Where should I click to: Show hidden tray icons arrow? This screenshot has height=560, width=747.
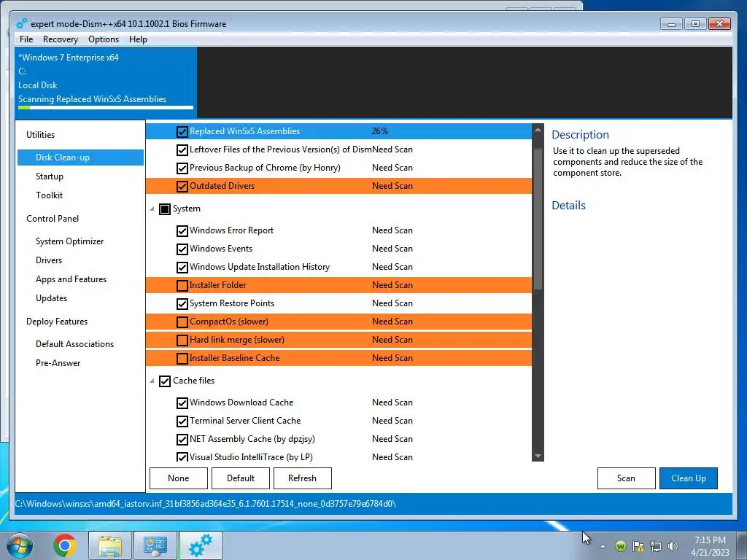tap(603, 547)
